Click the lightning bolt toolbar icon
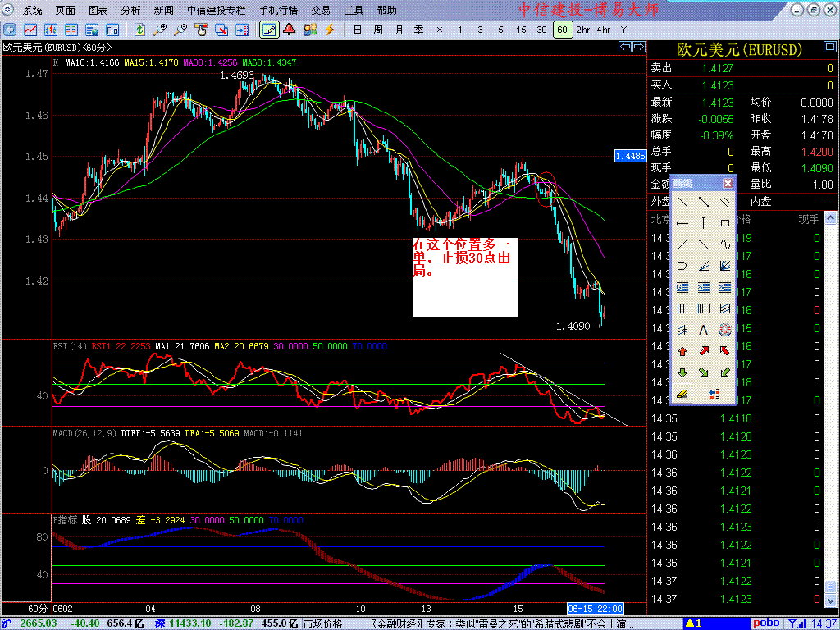840x630 pixels. tap(330, 30)
